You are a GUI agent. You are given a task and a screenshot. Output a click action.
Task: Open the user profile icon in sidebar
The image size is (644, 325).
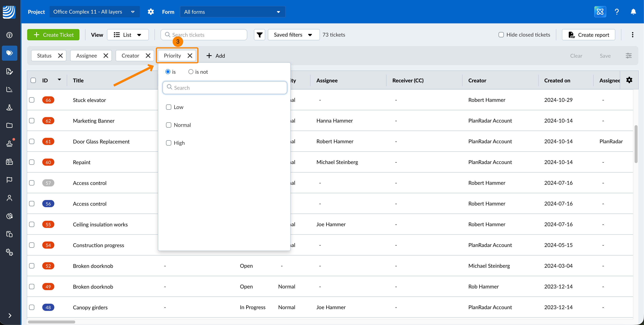coord(9,198)
